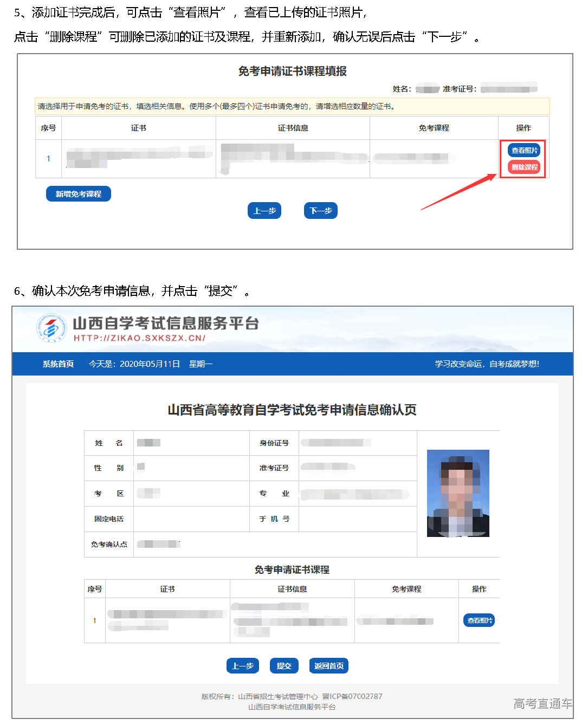The image size is (588, 725).
Task: Submit the application with 提交
Action: pos(284,666)
